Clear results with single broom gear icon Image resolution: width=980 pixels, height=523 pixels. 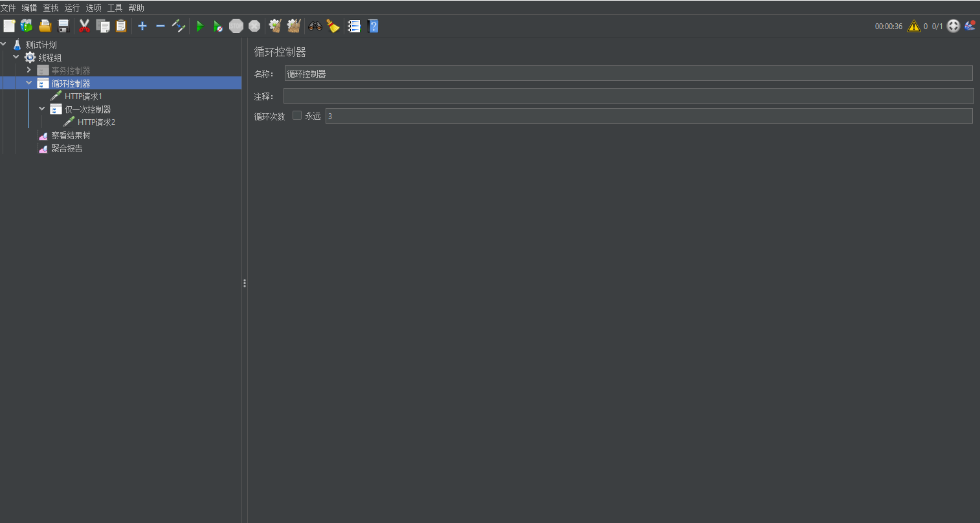click(275, 26)
